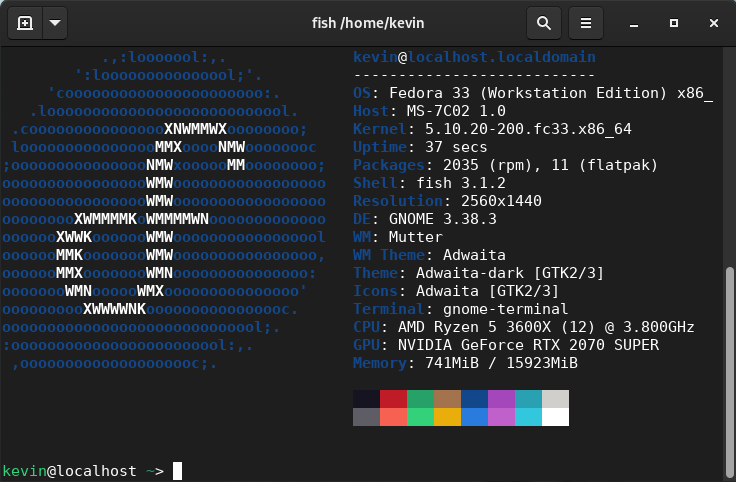Image resolution: width=736 pixels, height=482 pixels.
Task: Click the 'kevin@localhost' shell prompt
Action: click(x=69, y=471)
